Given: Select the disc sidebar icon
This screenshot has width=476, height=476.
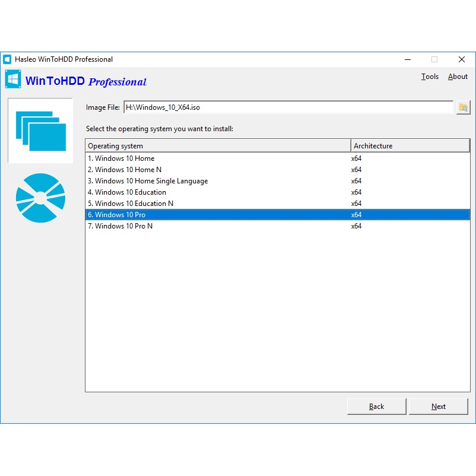Looking at the screenshot, I should pos(40,198).
